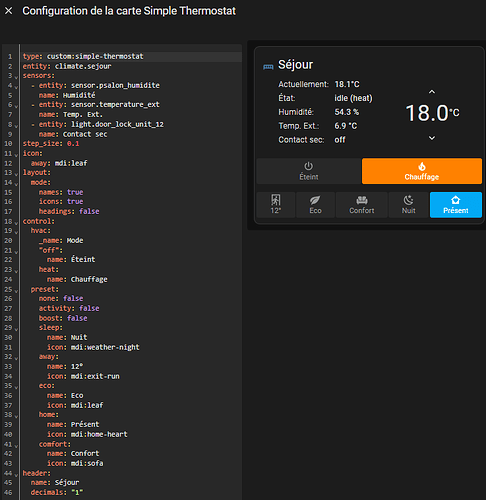Open the Humidité sensor value 54.3 %

(347, 112)
